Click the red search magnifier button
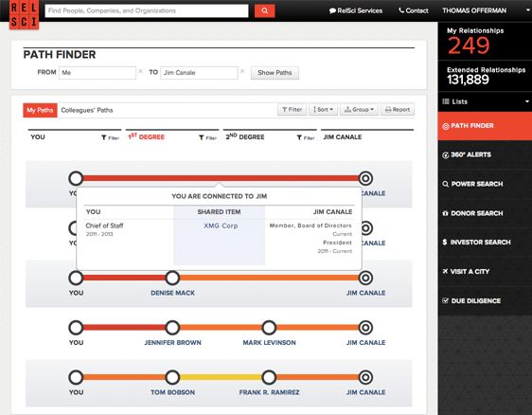 [264, 10]
